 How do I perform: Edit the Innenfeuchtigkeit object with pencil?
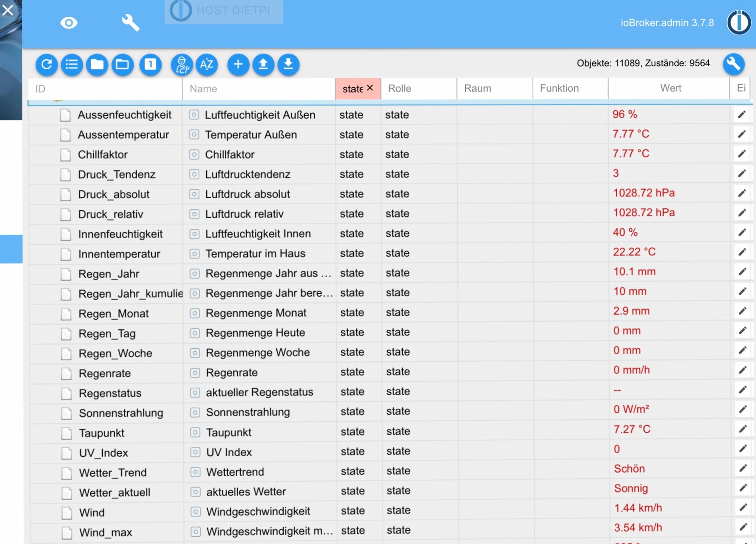pyautogui.click(x=742, y=233)
